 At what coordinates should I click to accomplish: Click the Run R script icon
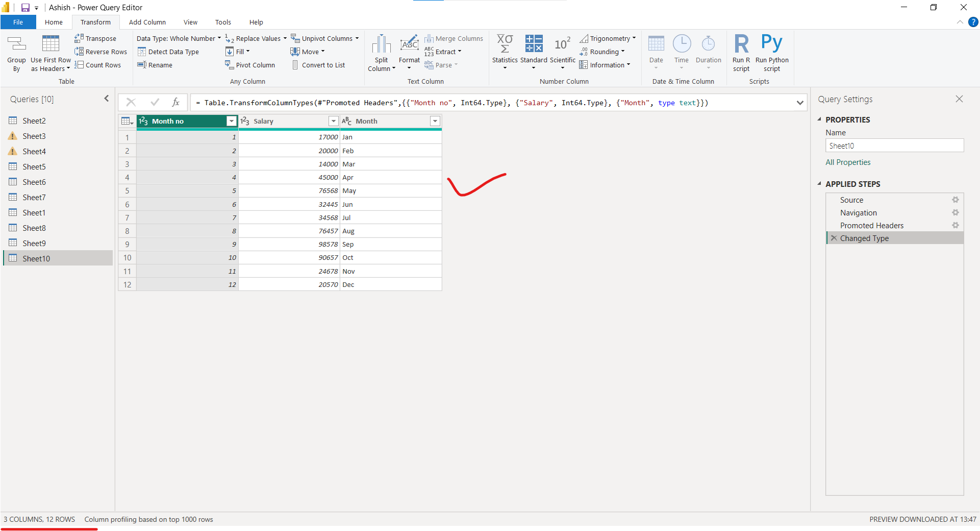(x=741, y=45)
